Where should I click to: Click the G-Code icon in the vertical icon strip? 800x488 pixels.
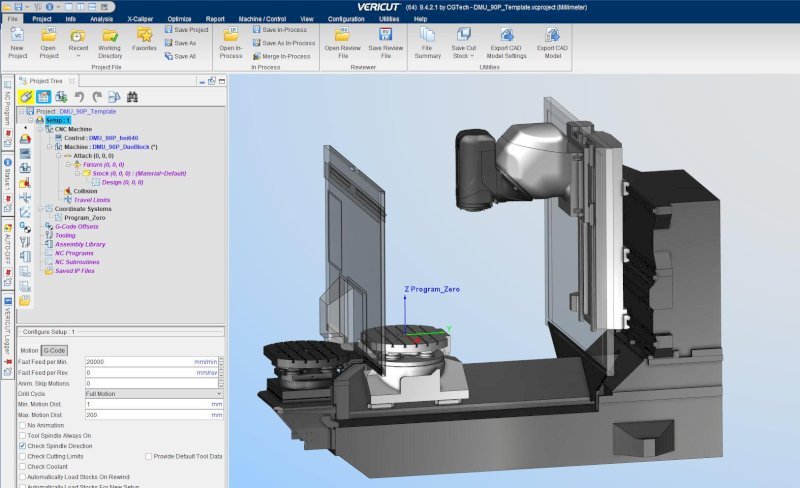[x=24, y=227]
